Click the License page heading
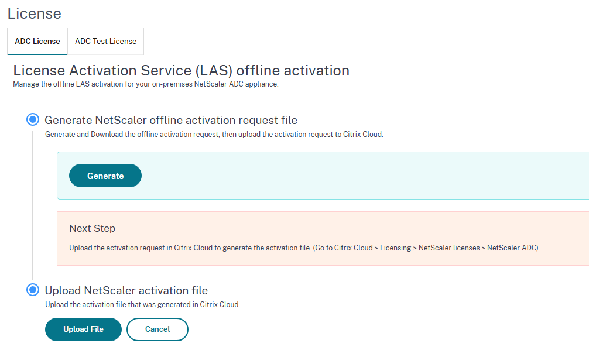 point(35,13)
